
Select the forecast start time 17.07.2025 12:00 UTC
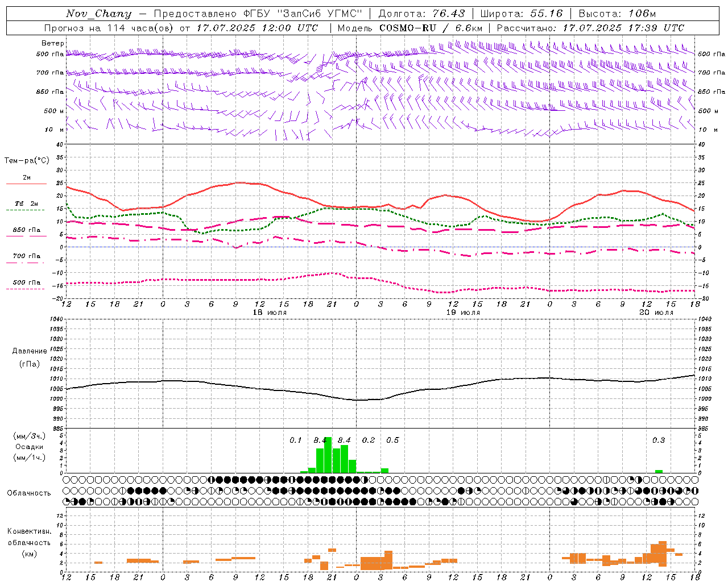(257, 28)
